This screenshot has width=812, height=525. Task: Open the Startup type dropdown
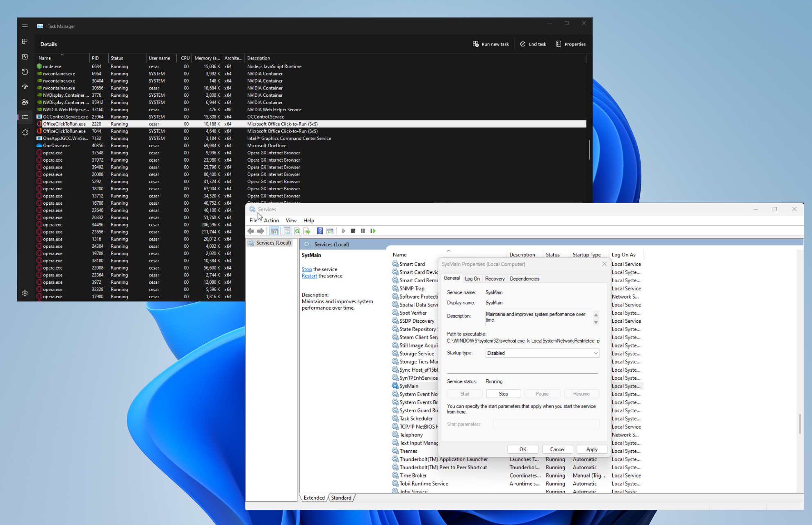click(542, 353)
